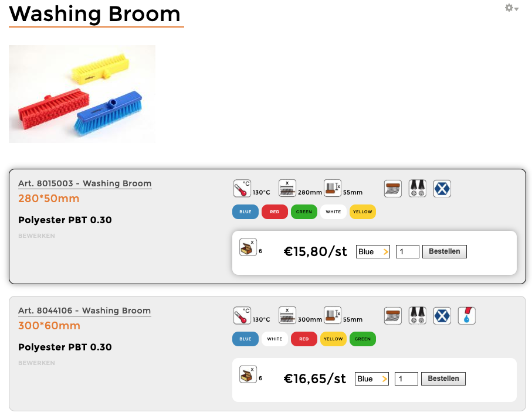Screen dimensions: 532x416
Task: Open the washing brooms product photo
Action: (x=82, y=94)
